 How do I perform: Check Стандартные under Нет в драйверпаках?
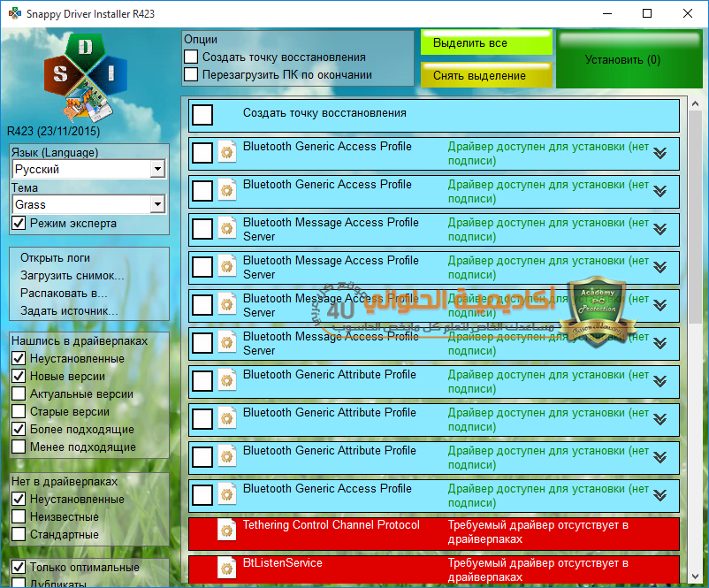tap(19, 534)
